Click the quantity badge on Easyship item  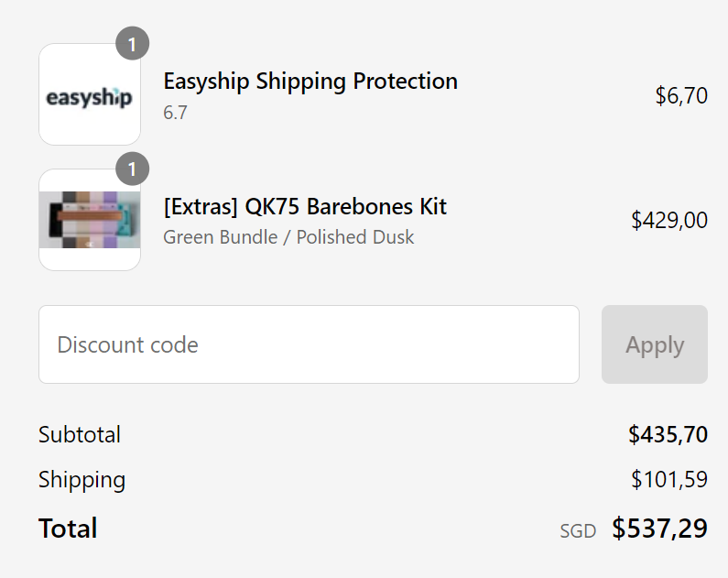132,44
